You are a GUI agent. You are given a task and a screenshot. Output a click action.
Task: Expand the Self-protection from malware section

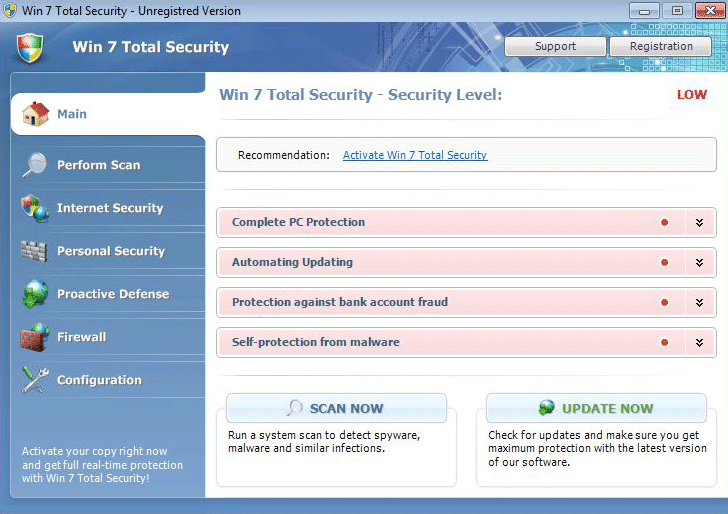(x=700, y=342)
